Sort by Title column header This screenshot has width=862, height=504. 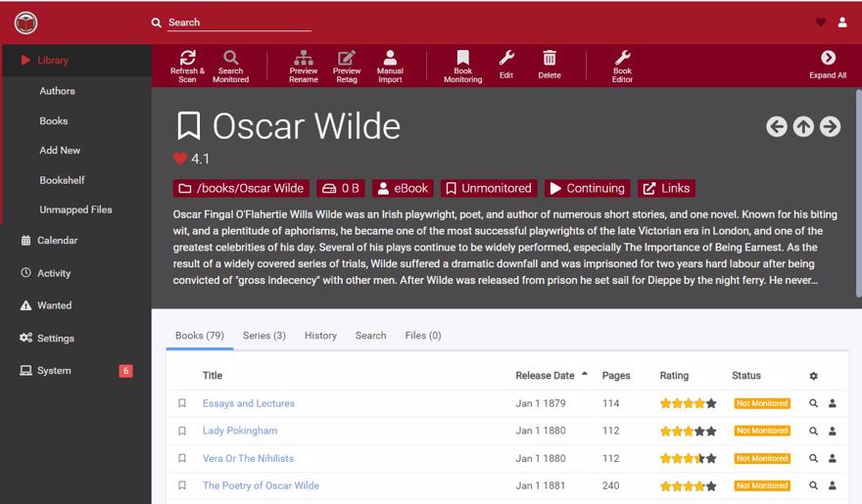pyautogui.click(x=213, y=376)
